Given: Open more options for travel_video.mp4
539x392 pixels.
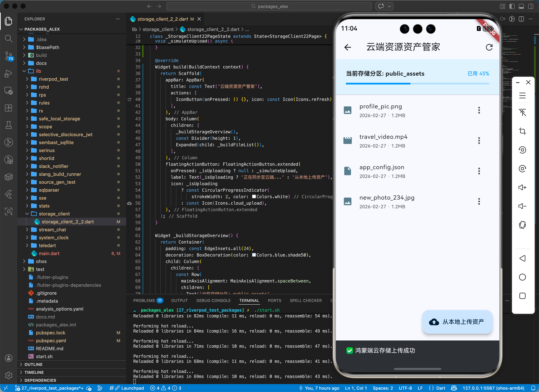Looking at the screenshot, I should (479, 141).
